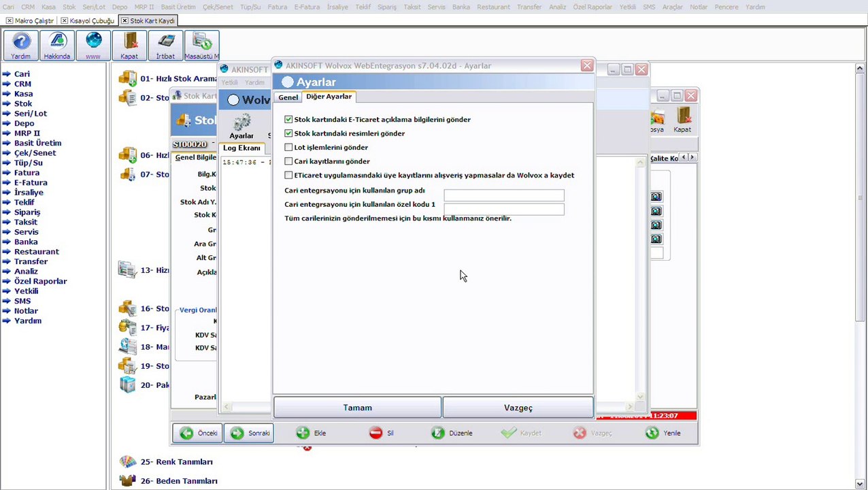The image size is (868, 490).
Task: Click the 16- Sto shortcut icon
Action: [128, 308]
